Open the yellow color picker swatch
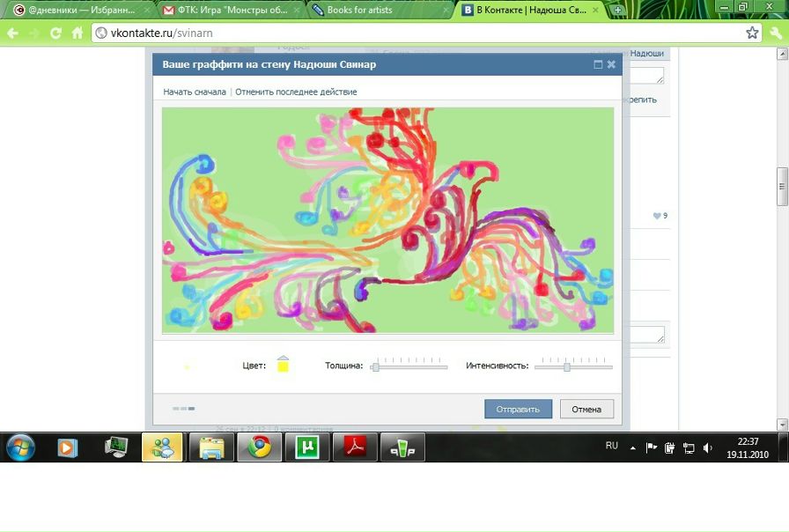 283,366
